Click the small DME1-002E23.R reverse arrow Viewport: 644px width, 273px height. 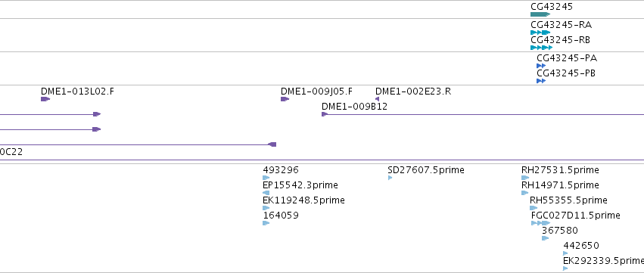click(377, 99)
